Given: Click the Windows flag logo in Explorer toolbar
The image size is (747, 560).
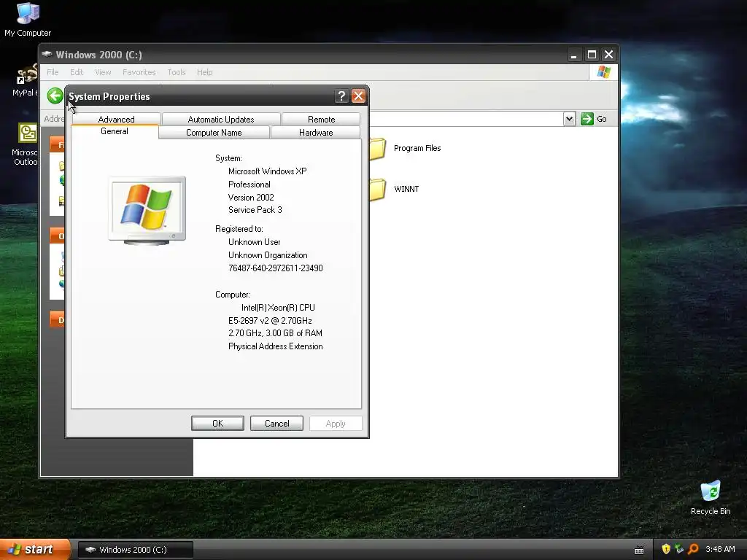Looking at the screenshot, I should pyautogui.click(x=603, y=72).
